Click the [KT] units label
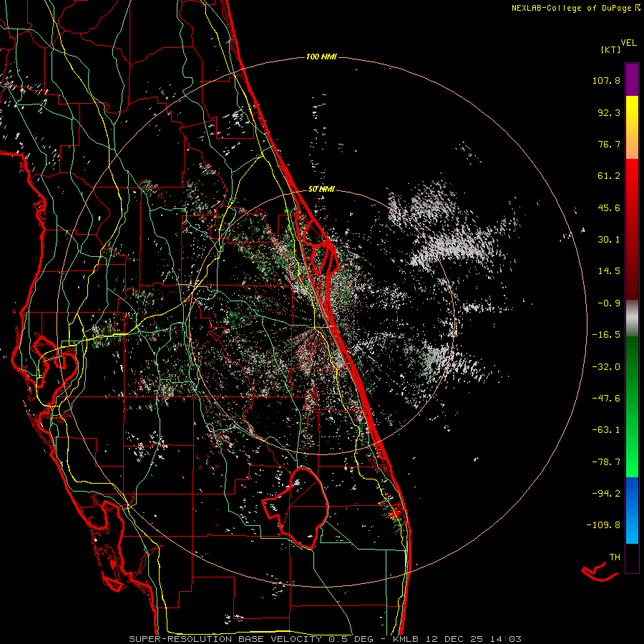Screen dimensions: 644x644 610,49
